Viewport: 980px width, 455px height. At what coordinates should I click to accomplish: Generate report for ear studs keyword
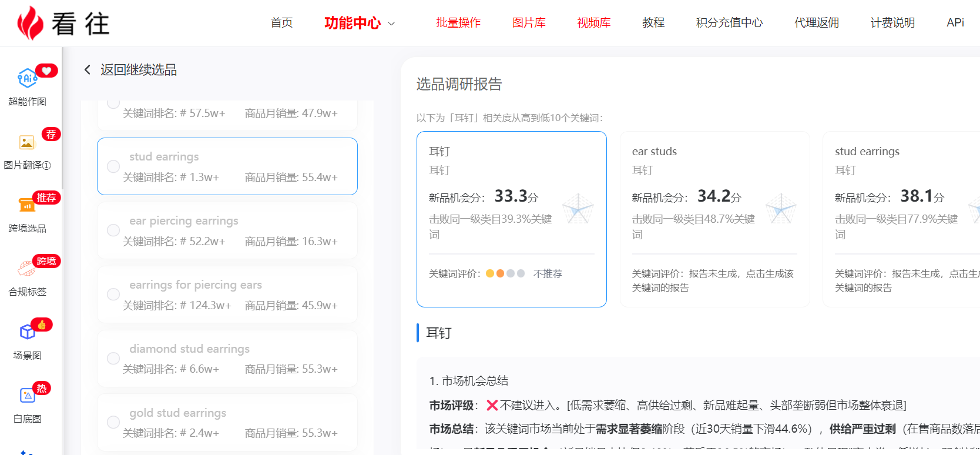click(712, 280)
